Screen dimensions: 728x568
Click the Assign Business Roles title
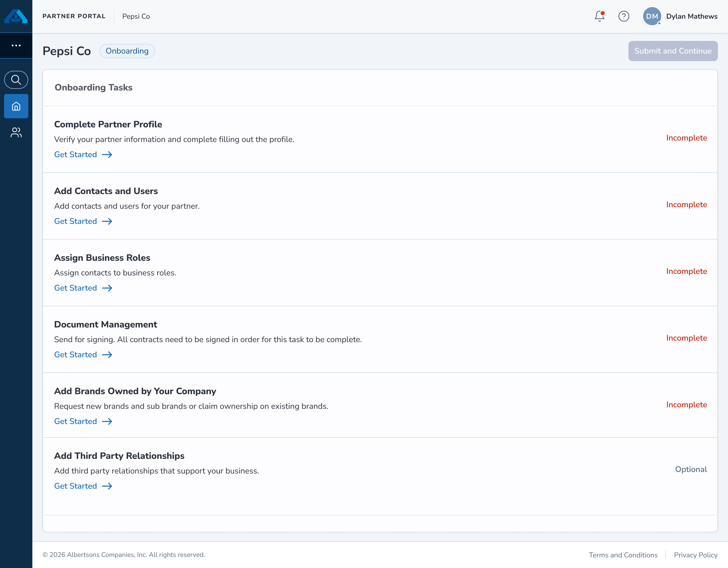pyautogui.click(x=102, y=258)
